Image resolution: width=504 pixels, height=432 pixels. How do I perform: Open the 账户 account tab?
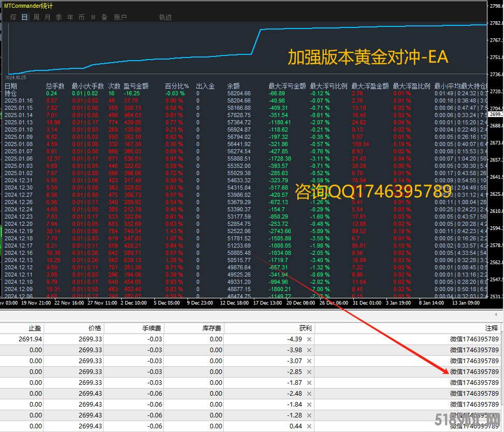pos(120,17)
